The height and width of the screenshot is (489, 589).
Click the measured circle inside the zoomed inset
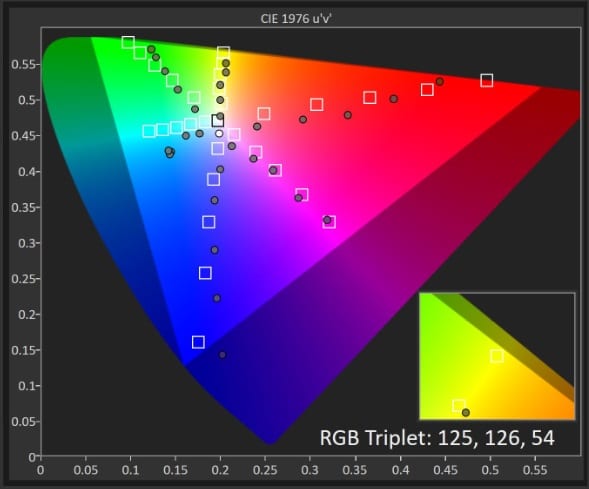point(466,413)
